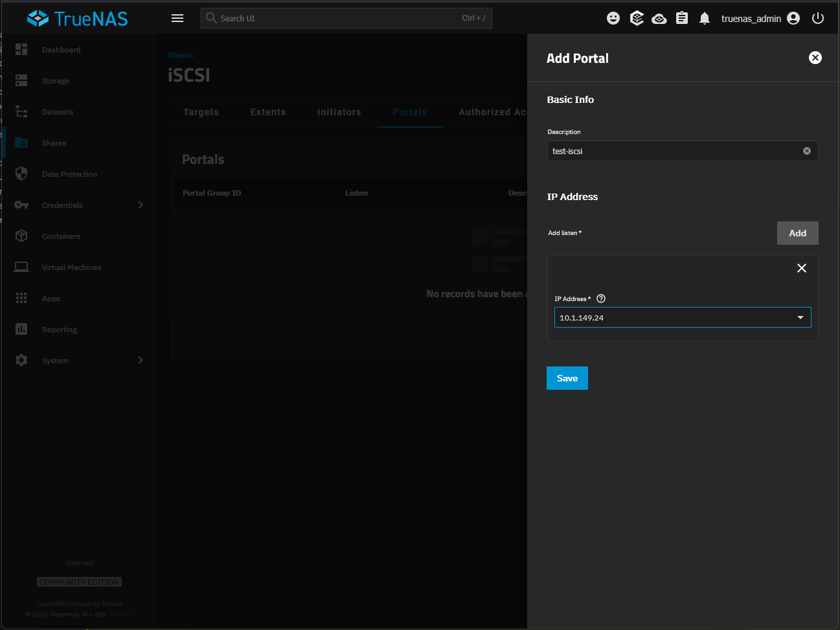
Task: Sort by Portal Group ID column
Action: [x=212, y=193]
